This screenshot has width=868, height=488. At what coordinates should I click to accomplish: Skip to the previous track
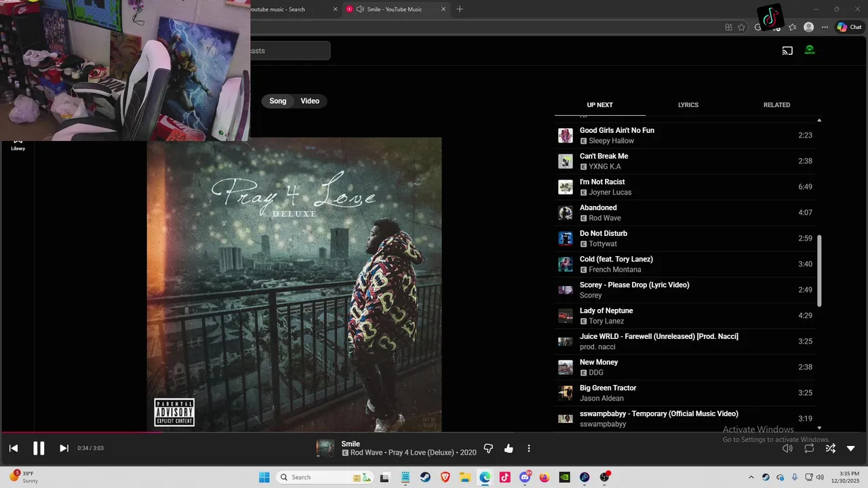point(14,448)
